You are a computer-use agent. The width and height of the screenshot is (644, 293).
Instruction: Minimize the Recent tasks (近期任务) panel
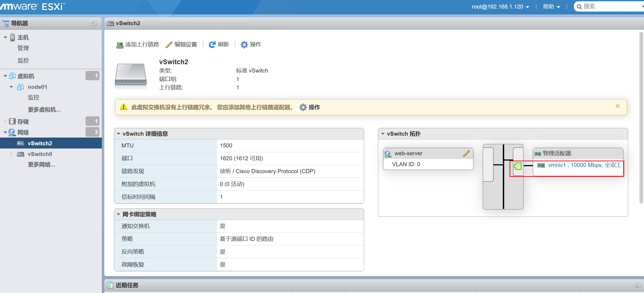[x=638, y=286]
